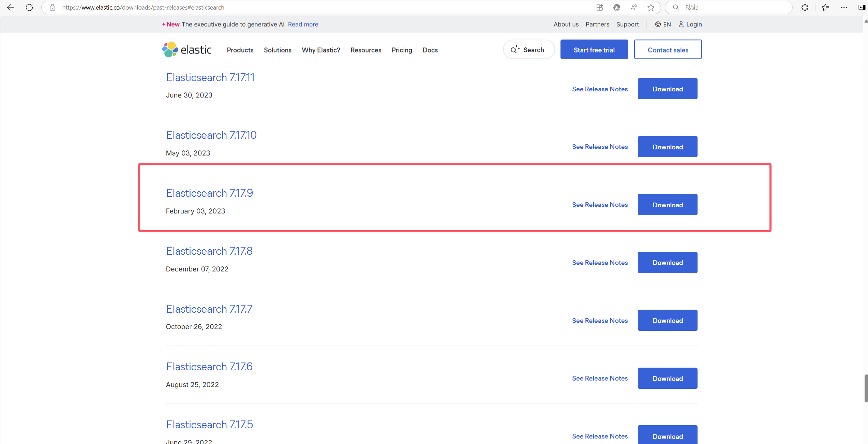
Task: Click Start free trial button
Action: click(594, 49)
